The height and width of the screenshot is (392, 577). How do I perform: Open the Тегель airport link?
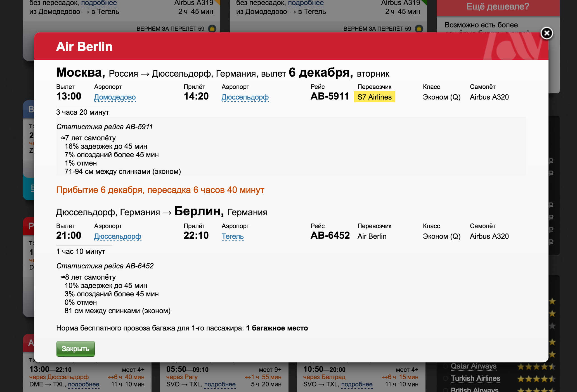tap(233, 236)
